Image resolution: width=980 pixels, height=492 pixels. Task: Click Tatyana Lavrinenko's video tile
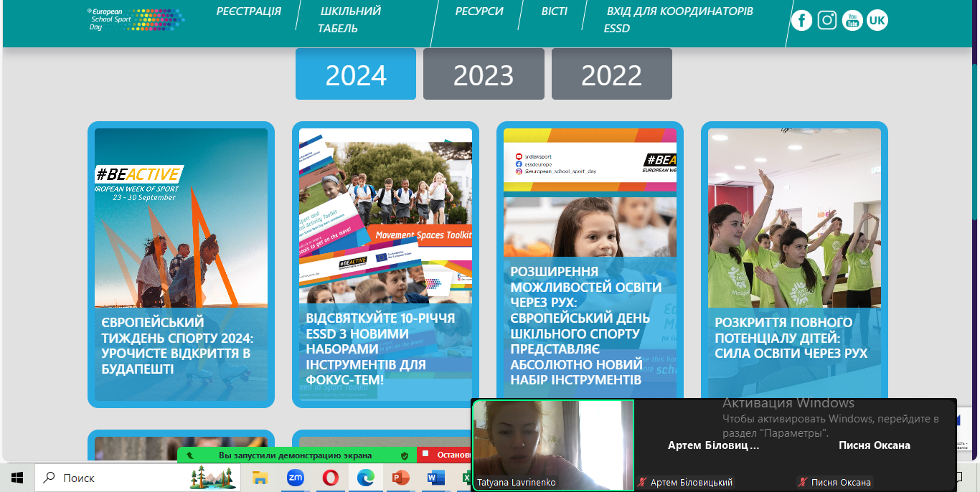click(552, 445)
